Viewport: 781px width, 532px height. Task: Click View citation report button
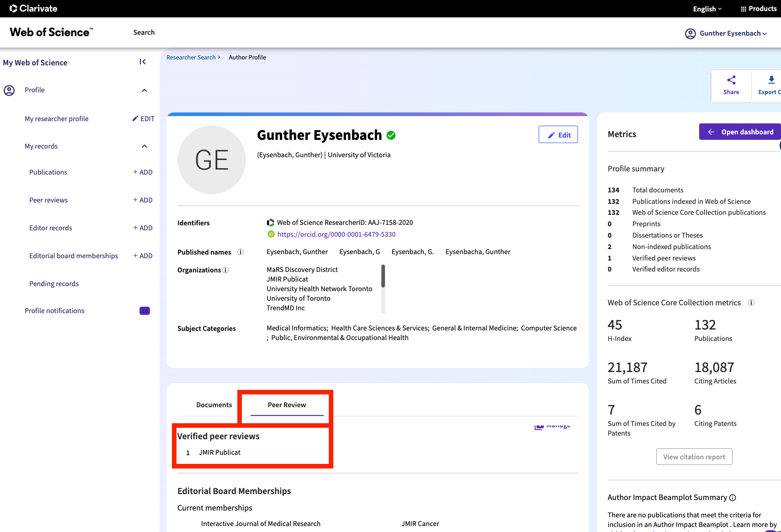694,457
